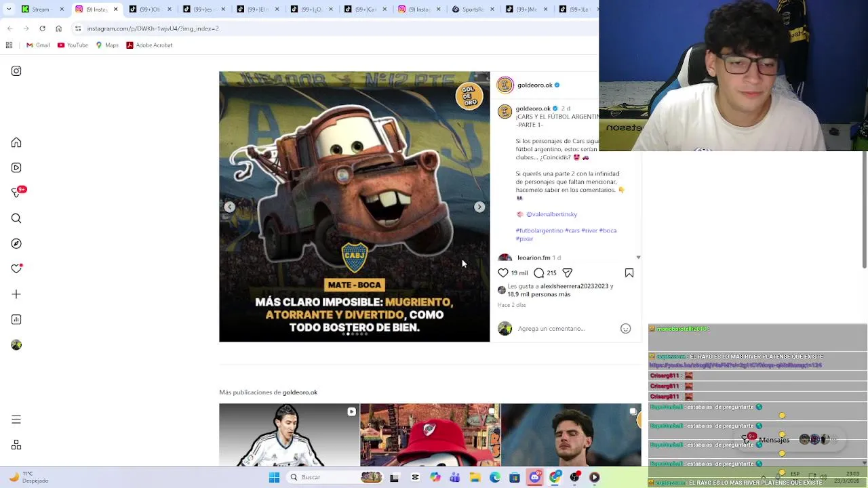Click the browser address bar URL
This screenshot has width=868, height=488.
tap(153, 28)
